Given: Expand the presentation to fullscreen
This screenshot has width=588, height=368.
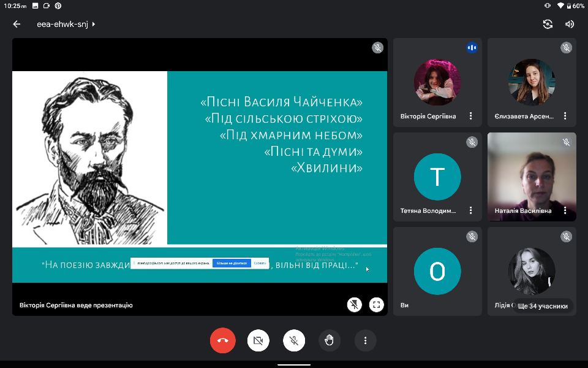Looking at the screenshot, I should (x=376, y=305).
